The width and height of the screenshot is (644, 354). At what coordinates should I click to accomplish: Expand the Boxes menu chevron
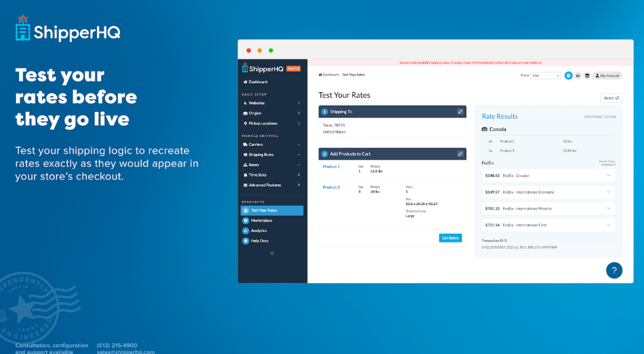click(x=299, y=164)
